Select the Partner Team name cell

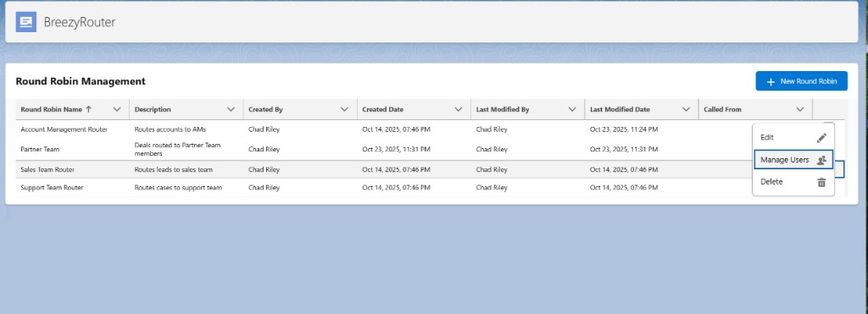click(x=40, y=149)
